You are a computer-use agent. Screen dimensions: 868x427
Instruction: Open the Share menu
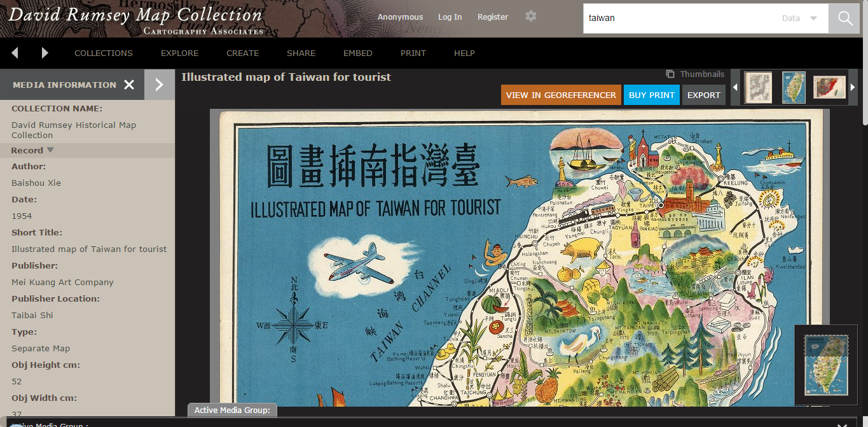pyautogui.click(x=301, y=53)
